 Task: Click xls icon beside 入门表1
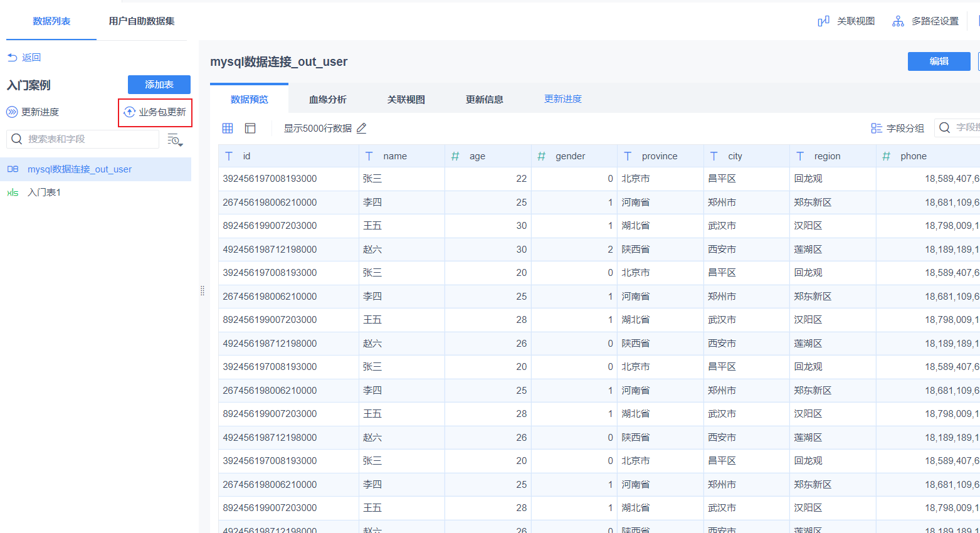(x=13, y=193)
